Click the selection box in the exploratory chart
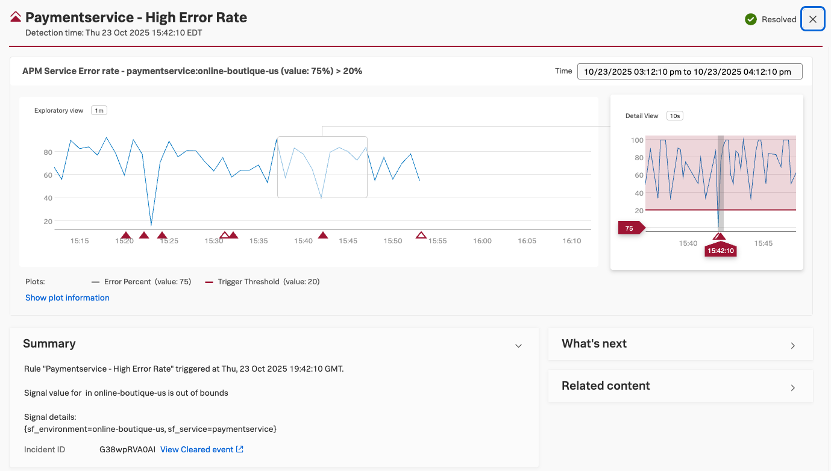This screenshot has height=472, width=832. click(x=322, y=166)
